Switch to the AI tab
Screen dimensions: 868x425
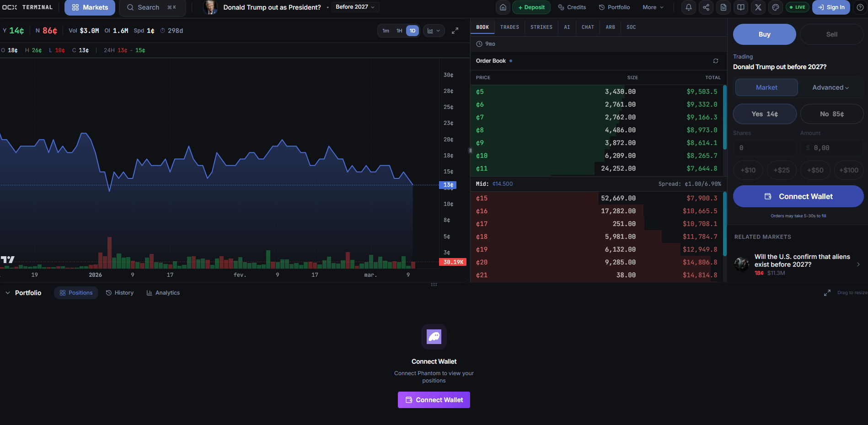tap(567, 27)
